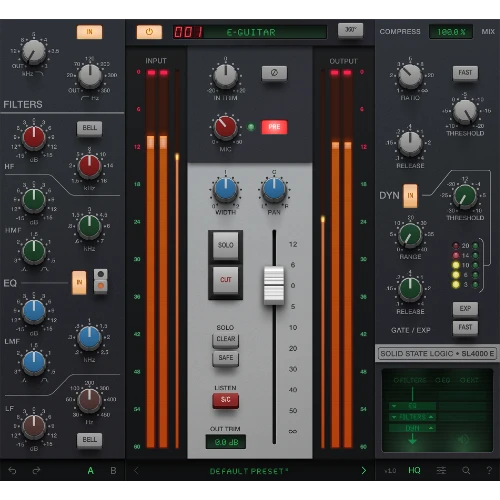
Task: Click the phase invert Ø button
Action: (x=274, y=73)
